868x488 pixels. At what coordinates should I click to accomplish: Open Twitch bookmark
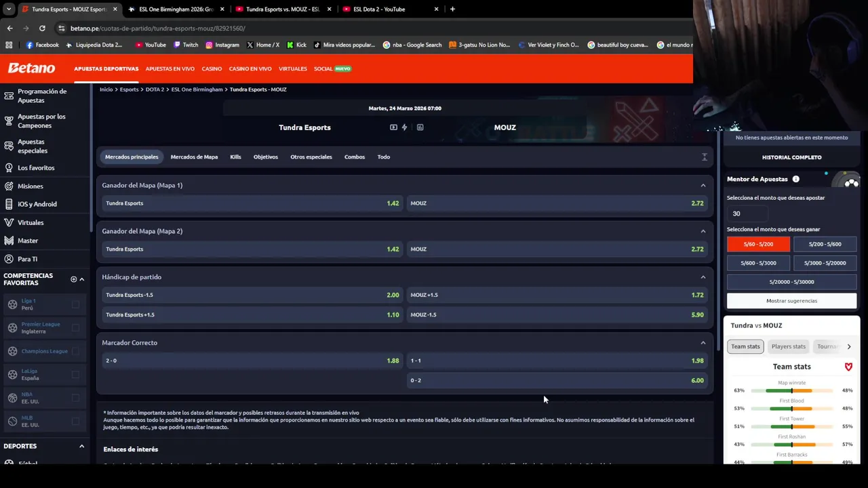point(186,45)
